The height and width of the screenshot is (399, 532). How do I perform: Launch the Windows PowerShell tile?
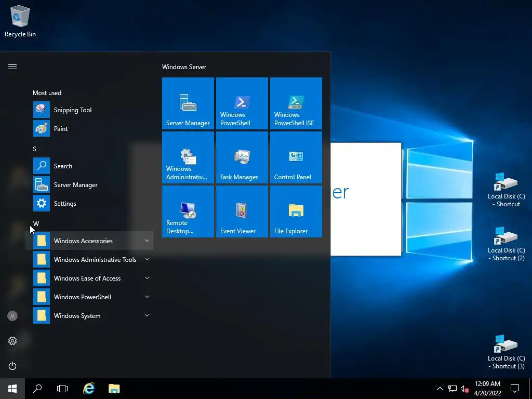tap(242, 103)
